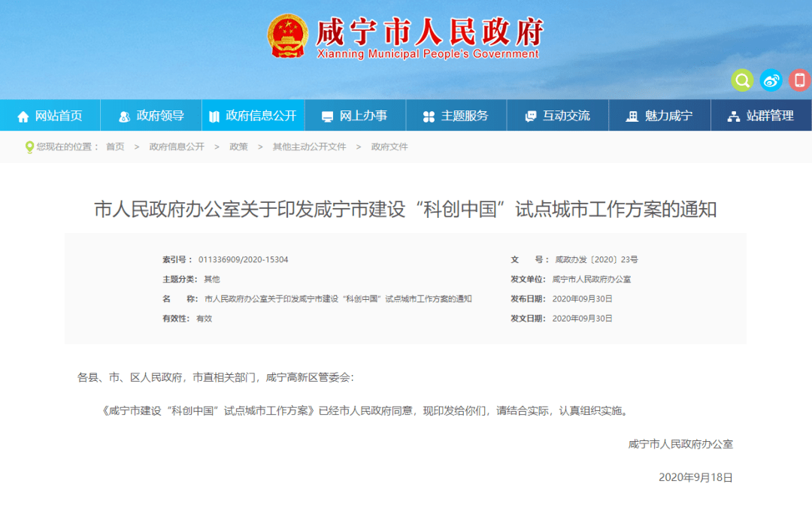Click the sitemap icon beside 站群管理
Image resolution: width=812 pixels, height=517 pixels.
[734, 116]
